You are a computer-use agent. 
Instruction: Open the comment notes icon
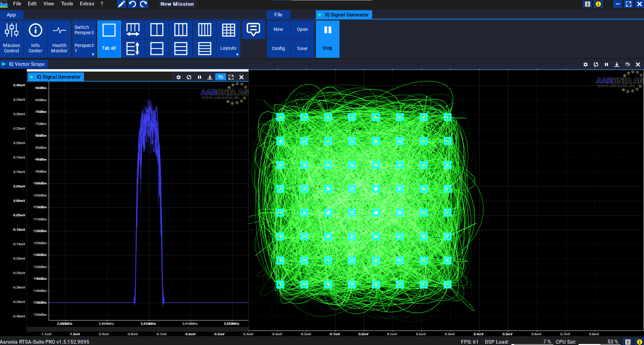pos(253,30)
